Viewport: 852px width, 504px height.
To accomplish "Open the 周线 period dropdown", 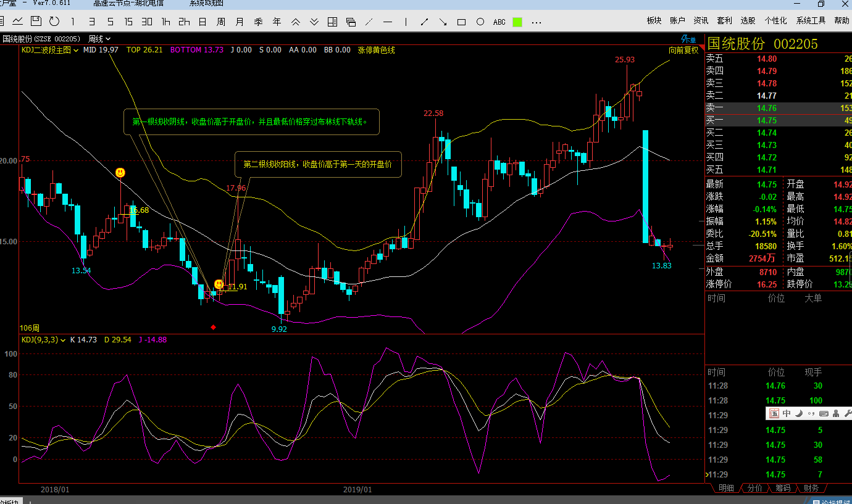I will (99, 39).
